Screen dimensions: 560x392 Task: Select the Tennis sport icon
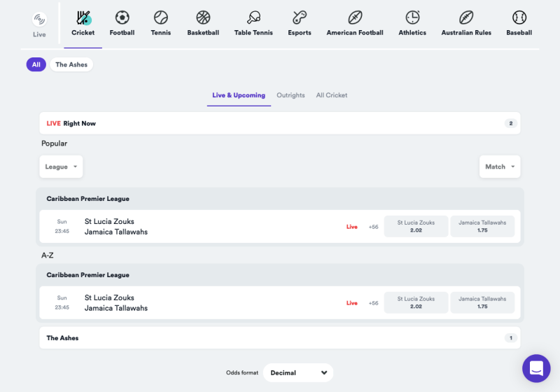tap(161, 18)
